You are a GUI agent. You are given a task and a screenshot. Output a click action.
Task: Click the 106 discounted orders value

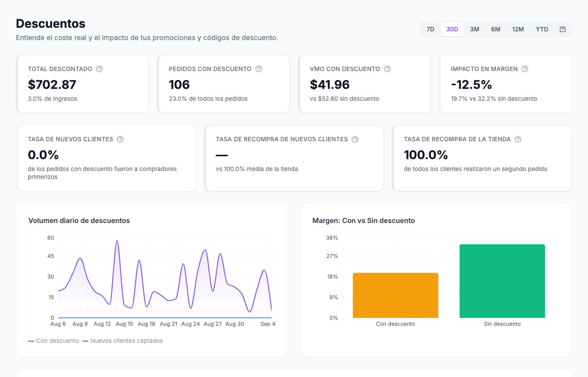click(x=179, y=85)
